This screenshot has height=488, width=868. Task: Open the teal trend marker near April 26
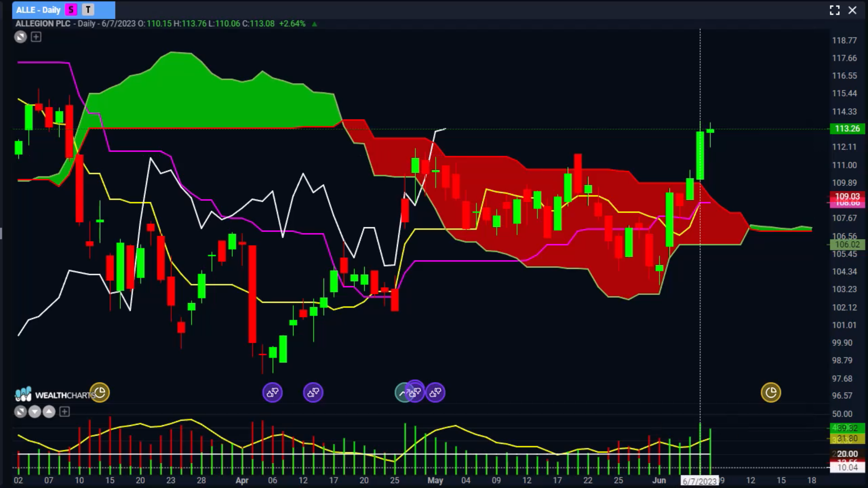tap(401, 392)
